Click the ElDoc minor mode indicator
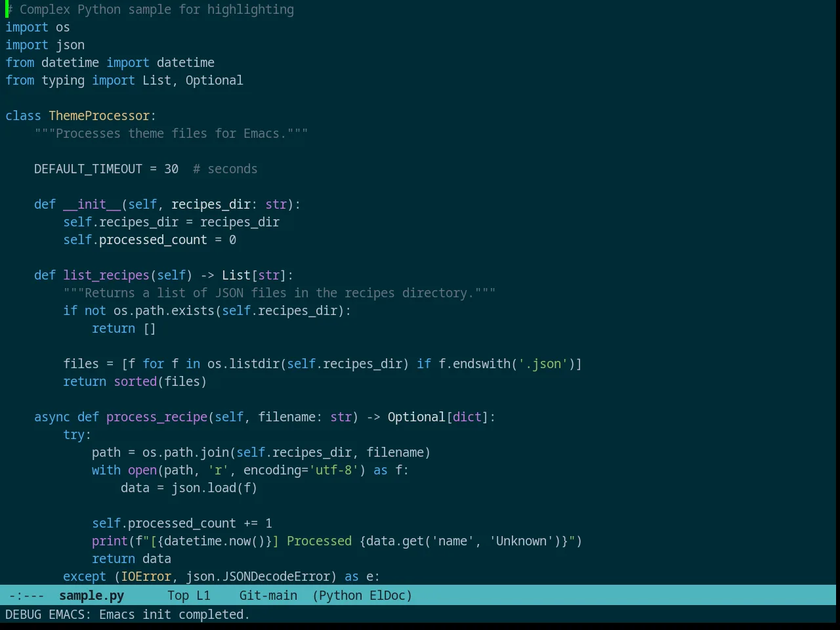Screen dimensions: 840x630 [x=387, y=595]
